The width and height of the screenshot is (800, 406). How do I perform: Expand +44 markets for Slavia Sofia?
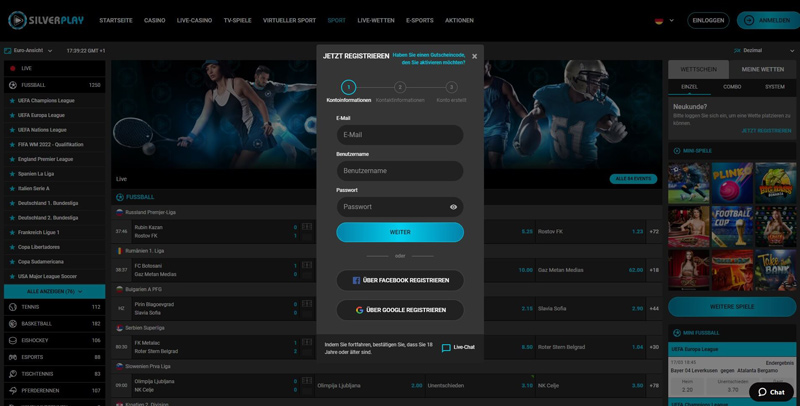pos(654,309)
